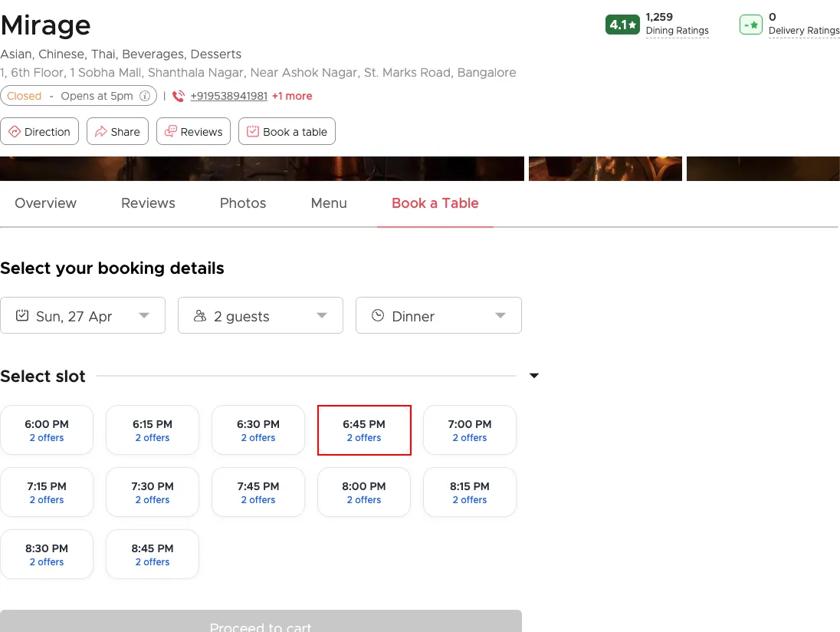
Task: Open the 2 guests dropdown
Action: tap(261, 316)
